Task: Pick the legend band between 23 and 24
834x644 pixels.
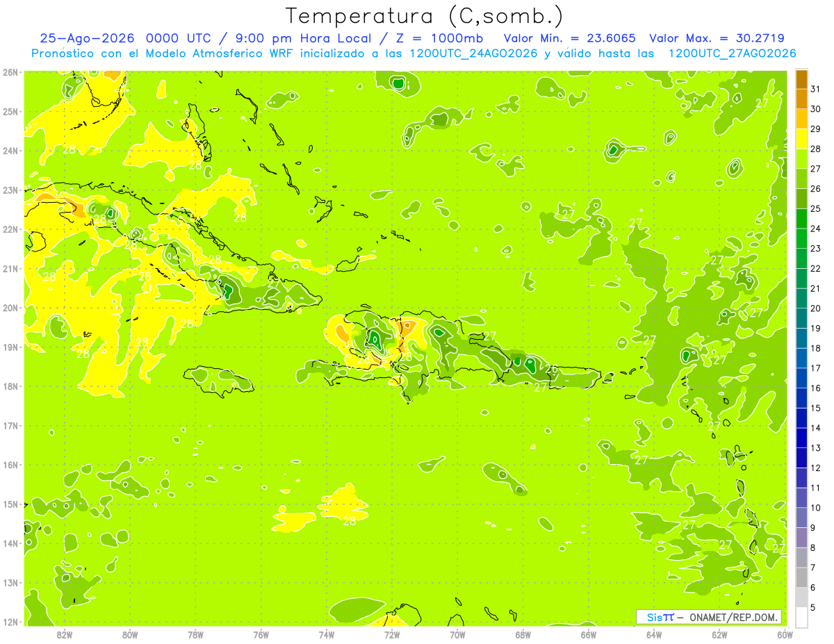Action: tap(801, 238)
